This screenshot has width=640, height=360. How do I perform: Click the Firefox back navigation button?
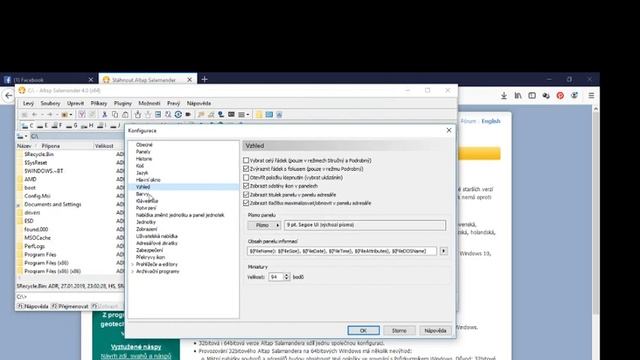click(x=8, y=96)
